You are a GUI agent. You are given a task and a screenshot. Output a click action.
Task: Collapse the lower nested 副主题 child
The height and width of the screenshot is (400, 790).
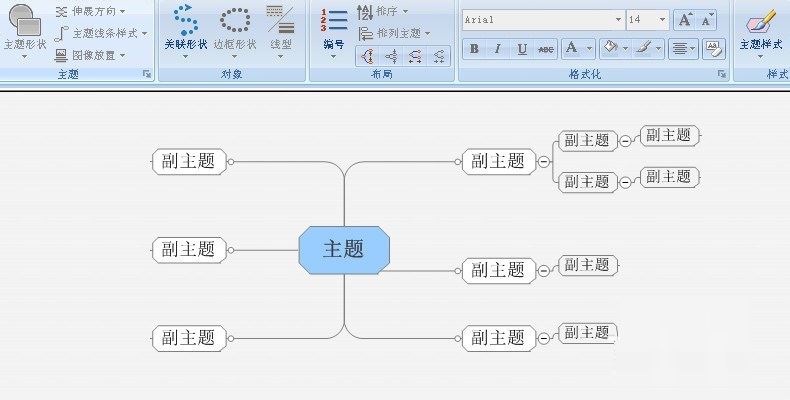click(x=625, y=182)
